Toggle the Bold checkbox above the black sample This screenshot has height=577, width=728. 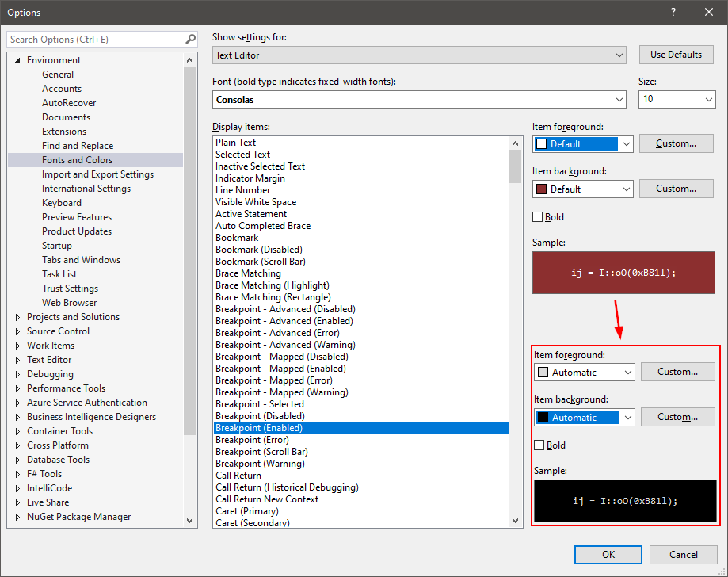(x=539, y=445)
